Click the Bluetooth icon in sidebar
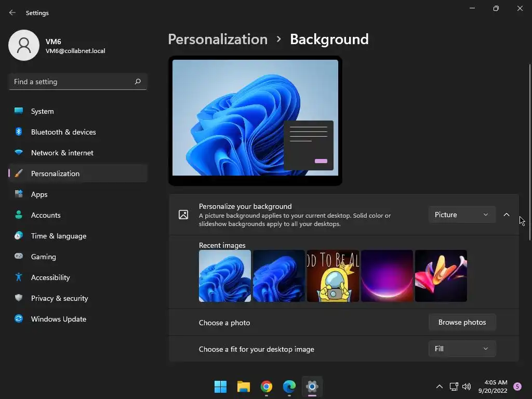 click(19, 131)
